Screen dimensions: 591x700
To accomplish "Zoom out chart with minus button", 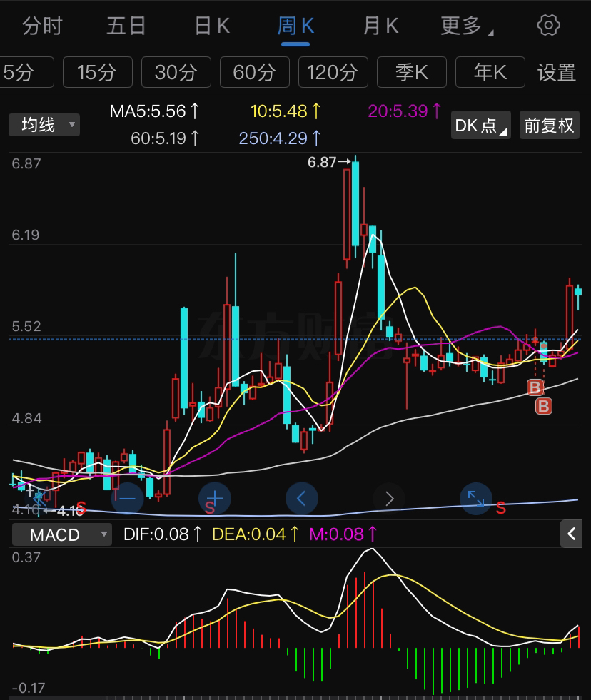I will (x=127, y=499).
